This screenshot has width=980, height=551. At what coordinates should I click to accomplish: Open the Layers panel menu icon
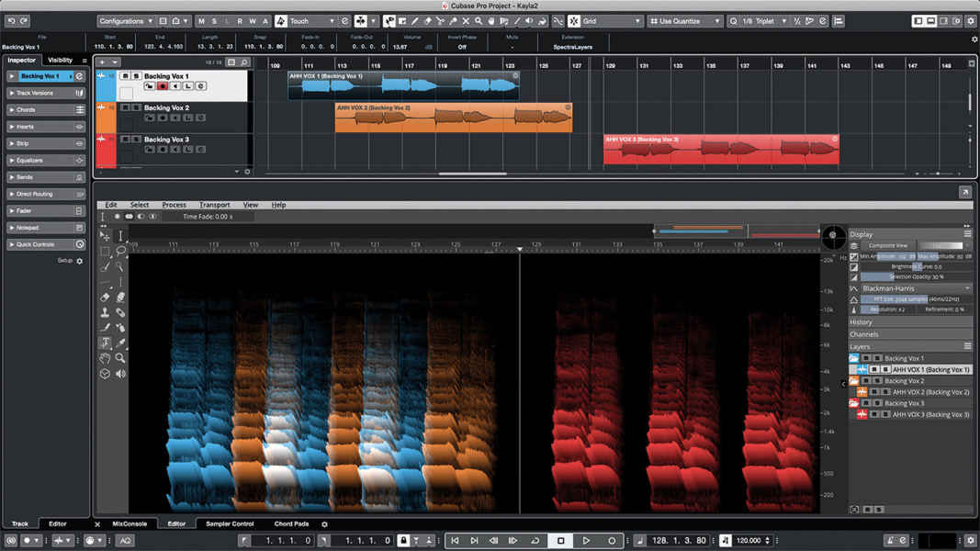coord(968,345)
